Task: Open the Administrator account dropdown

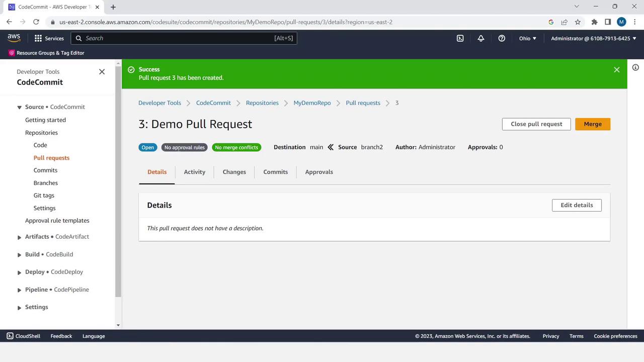Action: pos(594,38)
